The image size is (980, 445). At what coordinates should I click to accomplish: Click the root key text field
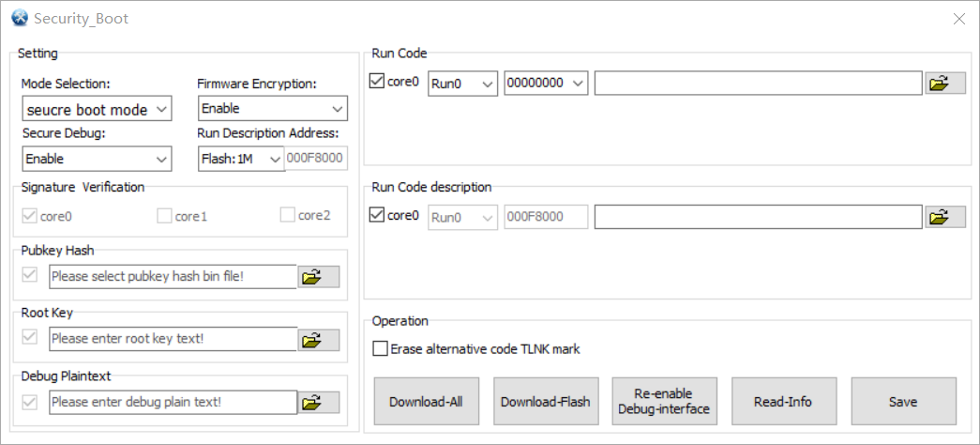point(173,339)
